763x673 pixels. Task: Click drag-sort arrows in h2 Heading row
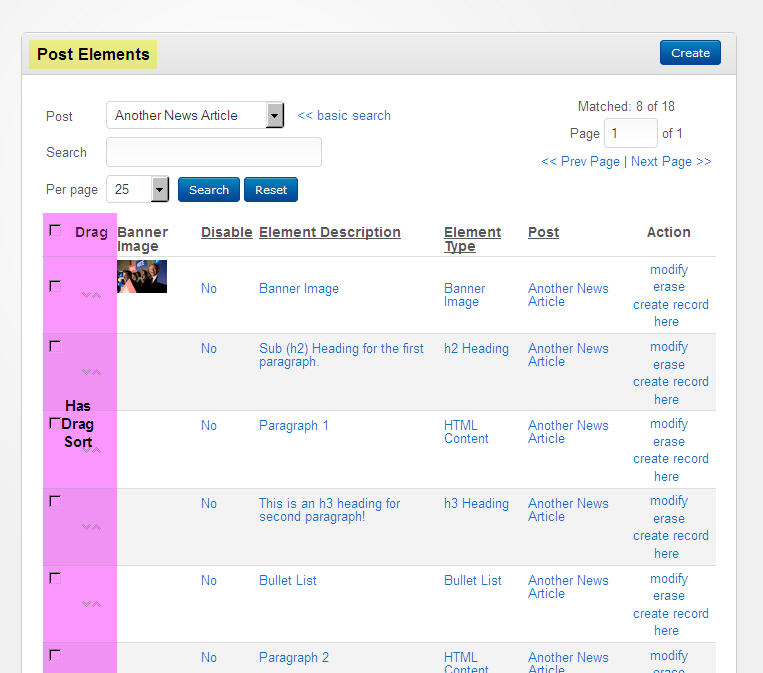pos(91,372)
